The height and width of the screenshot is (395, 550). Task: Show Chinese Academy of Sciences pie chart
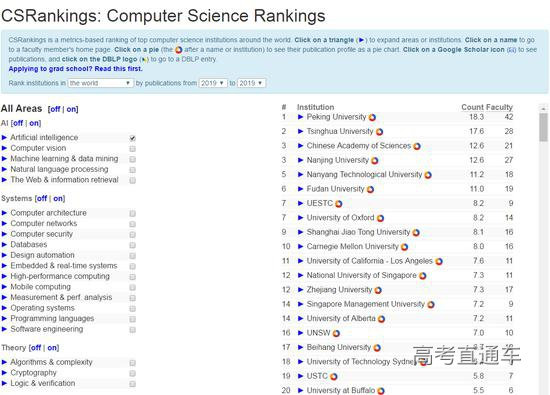417,146
